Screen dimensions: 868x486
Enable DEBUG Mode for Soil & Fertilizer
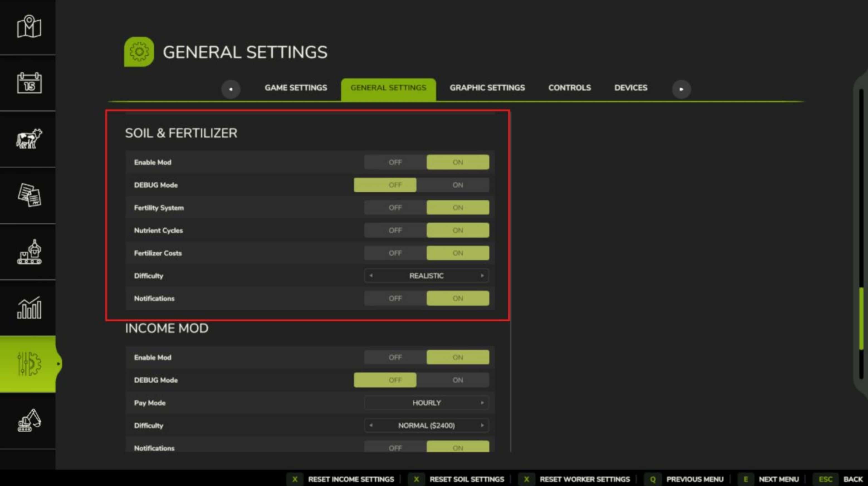pos(457,185)
